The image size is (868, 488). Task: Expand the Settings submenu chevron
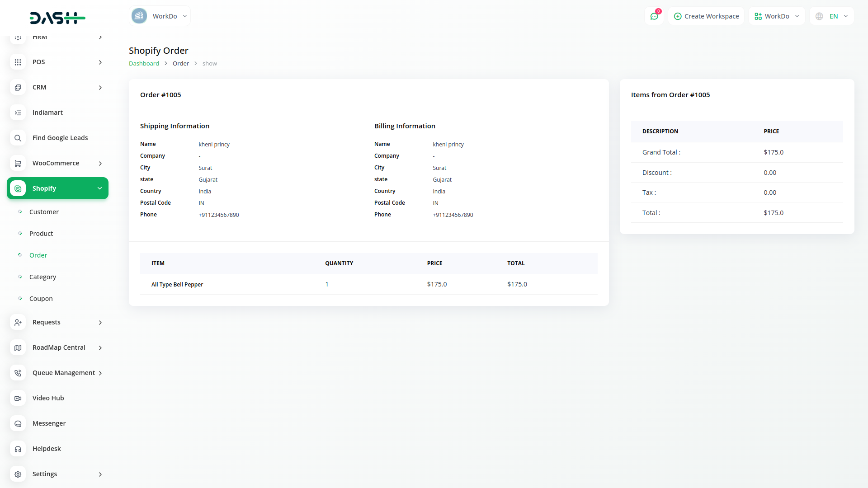[x=100, y=474]
